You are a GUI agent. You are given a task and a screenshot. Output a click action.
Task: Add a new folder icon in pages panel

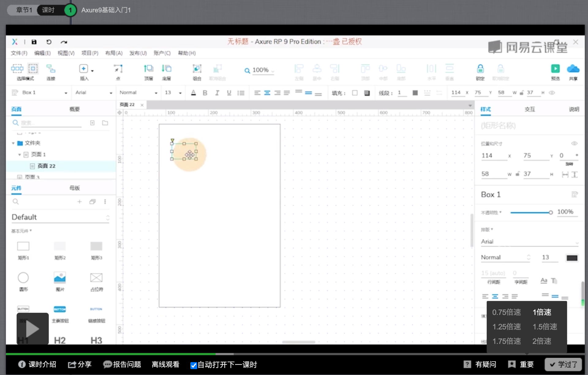point(105,123)
